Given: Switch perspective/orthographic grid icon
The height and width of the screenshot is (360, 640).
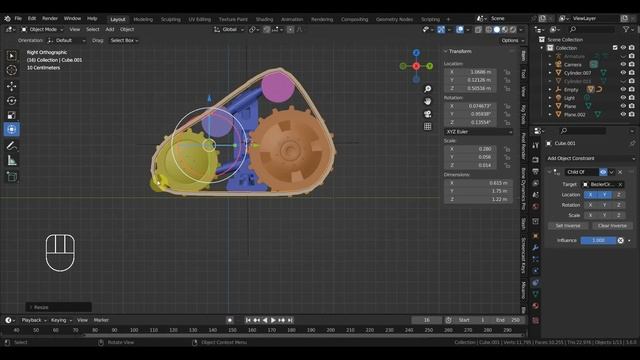Looking at the screenshot, I should (x=427, y=127).
